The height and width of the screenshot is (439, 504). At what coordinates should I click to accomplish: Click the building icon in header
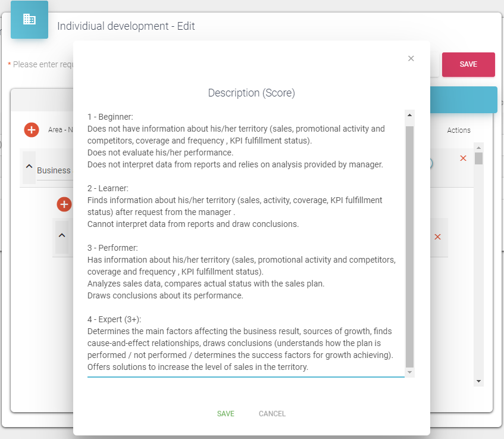tap(29, 20)
